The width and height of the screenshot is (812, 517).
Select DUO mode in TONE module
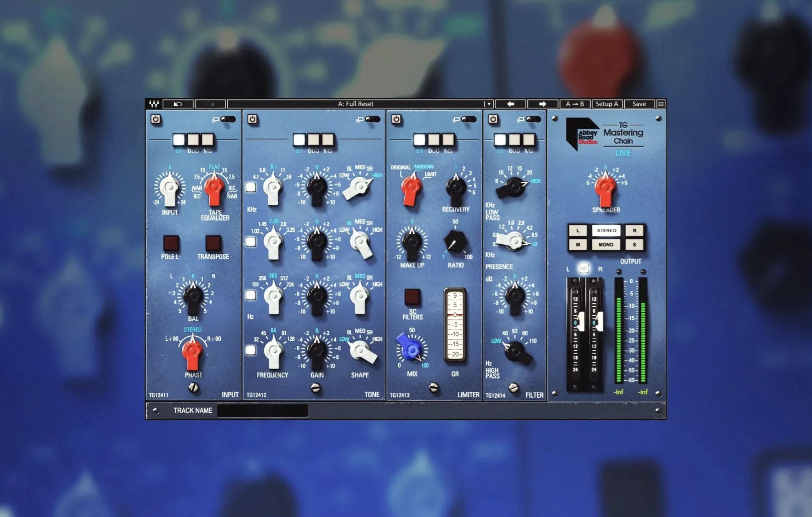pyautogui.click(x=313, y=140)
